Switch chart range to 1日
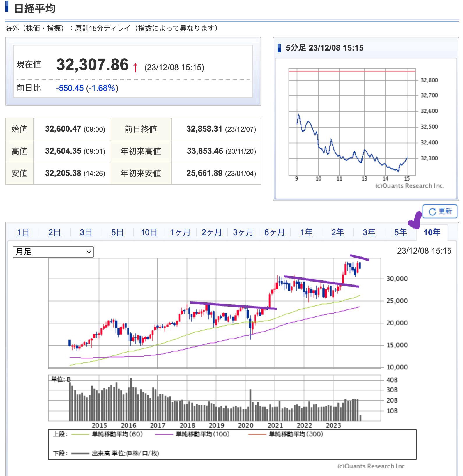 pyautogui.click(x=23, y=232)
